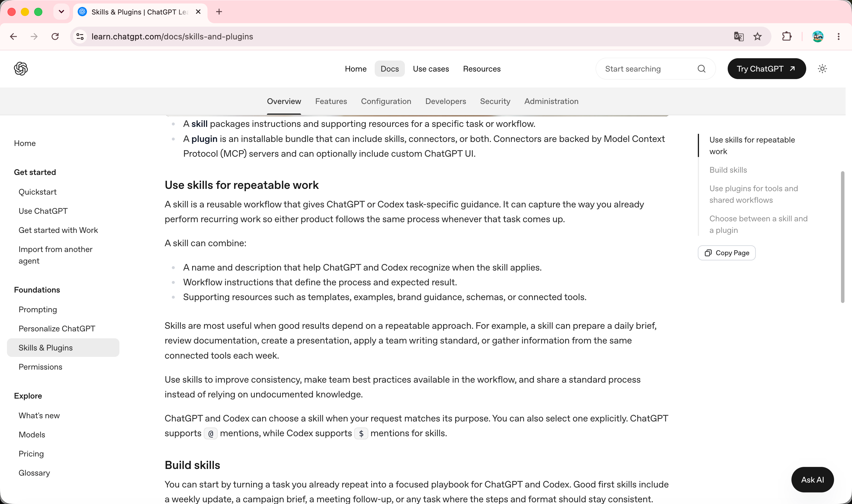
Task: Click the @ mention code badge
Action: (x=211, y=433)
